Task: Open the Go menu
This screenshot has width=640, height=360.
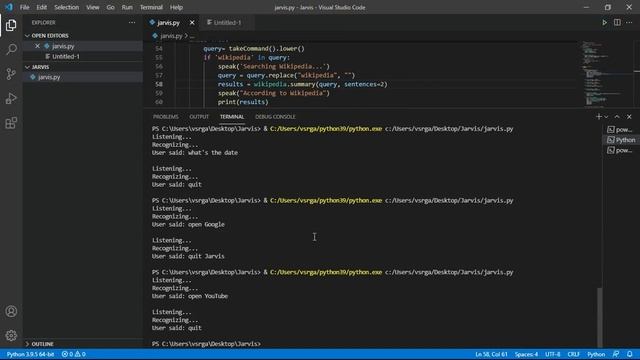Action: tap(110, 7)
